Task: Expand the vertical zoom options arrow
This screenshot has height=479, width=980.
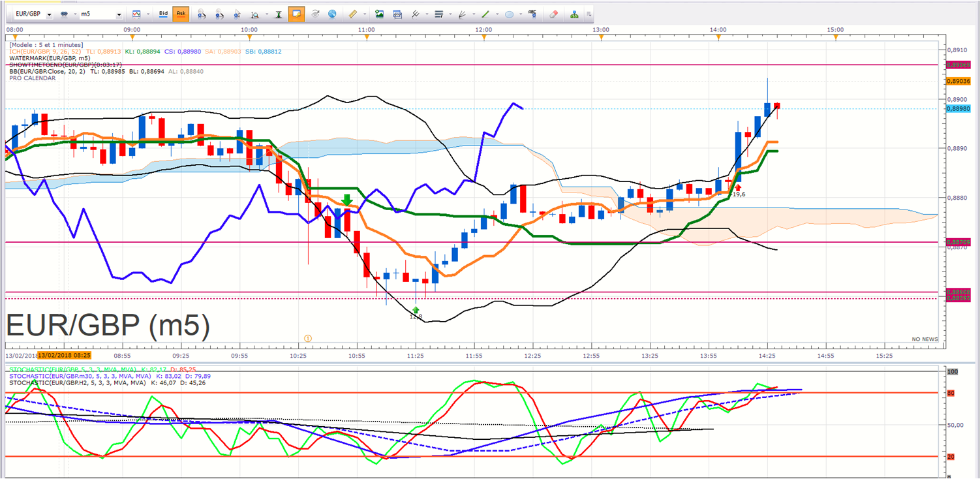Action: [x=266, y=14]
